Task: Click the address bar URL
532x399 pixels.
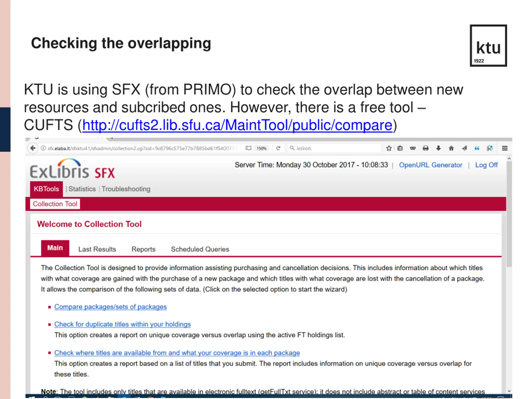Action: pos(142,148)
